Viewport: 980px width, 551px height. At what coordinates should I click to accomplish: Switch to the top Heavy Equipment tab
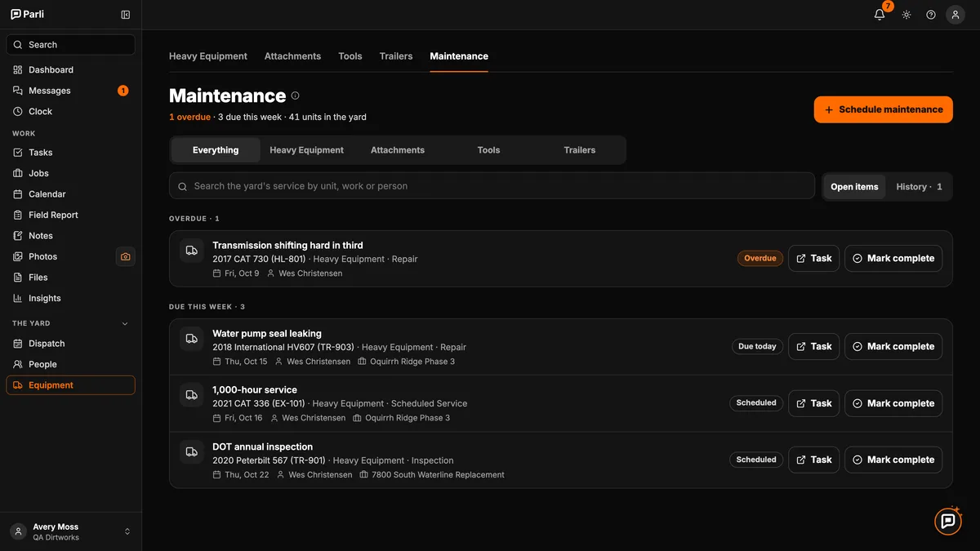pos(208,56)
